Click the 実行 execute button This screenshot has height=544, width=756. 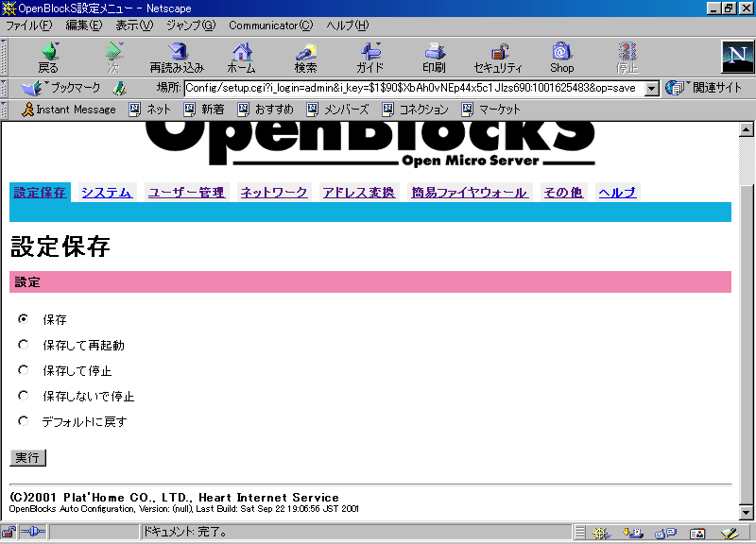coord(28,457)
